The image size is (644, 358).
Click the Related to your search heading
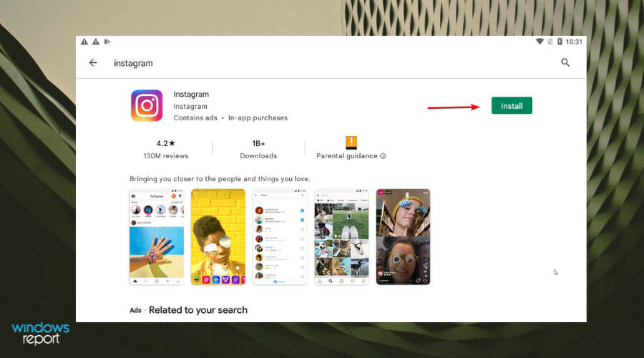[198, 310]
